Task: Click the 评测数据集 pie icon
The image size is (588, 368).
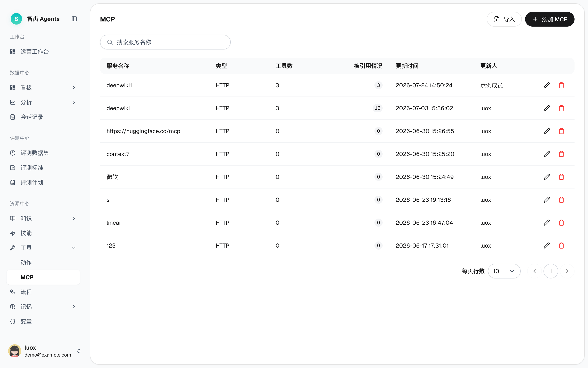Action: point(13,153)
